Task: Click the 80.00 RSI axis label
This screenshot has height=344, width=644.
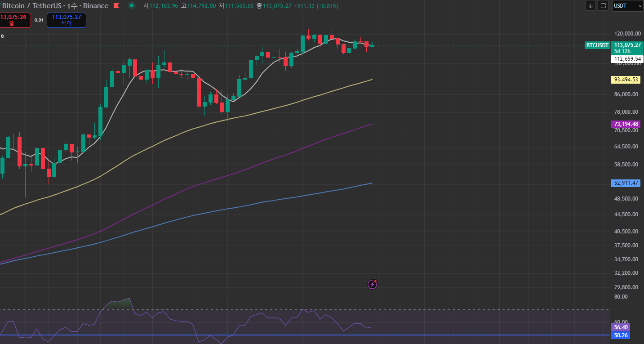Action: click(x=621, y=297)
